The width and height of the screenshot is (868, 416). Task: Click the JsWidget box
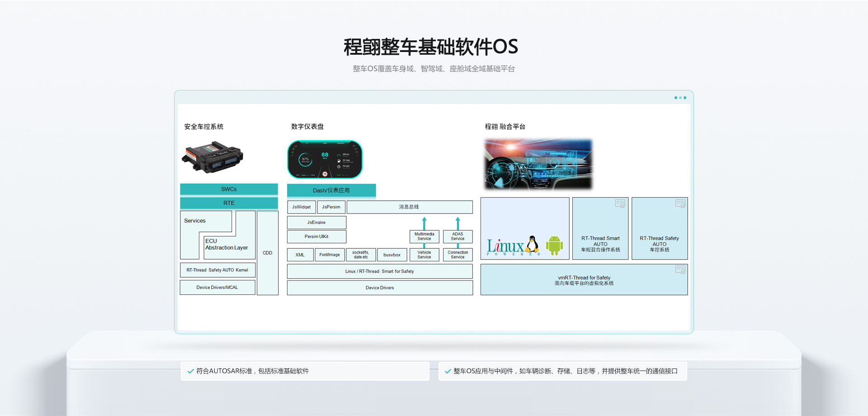[302, 207]
